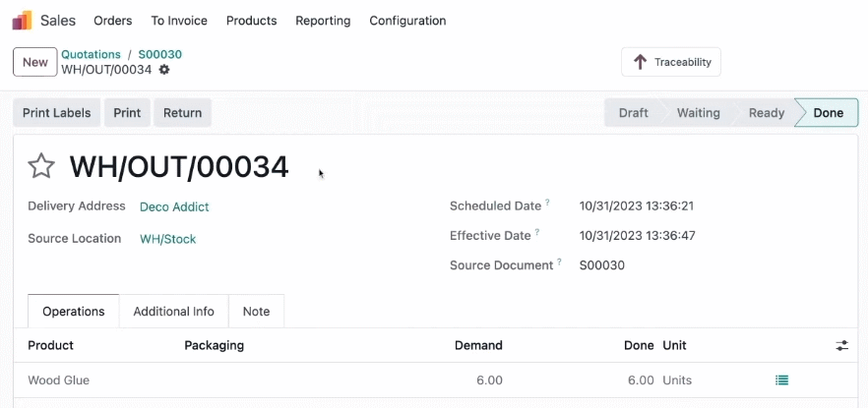Open the gear actions menu beside WH/OUT/00034
868x408 pixels.
pos(163,70)
